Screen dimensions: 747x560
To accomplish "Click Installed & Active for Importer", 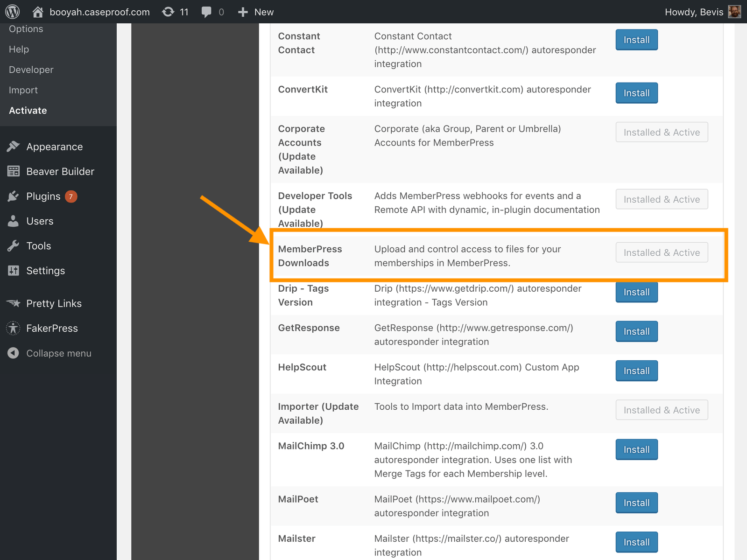I will (x=662, y=410).
